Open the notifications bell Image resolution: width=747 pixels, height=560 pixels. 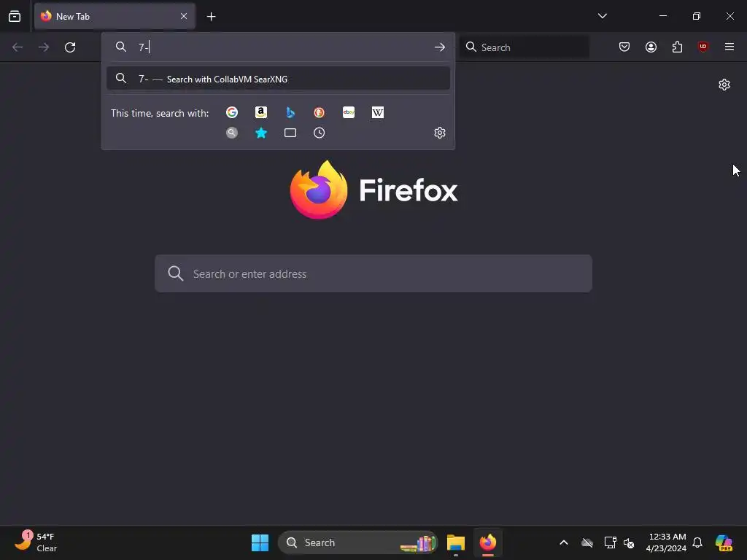[697, 542]
